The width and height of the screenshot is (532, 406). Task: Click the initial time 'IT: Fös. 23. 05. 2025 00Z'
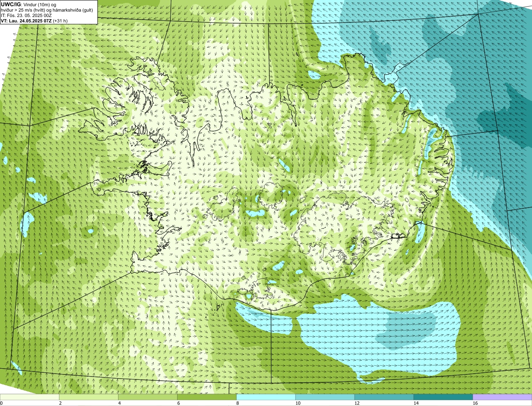pyautogui.click(x=26, y=15)
